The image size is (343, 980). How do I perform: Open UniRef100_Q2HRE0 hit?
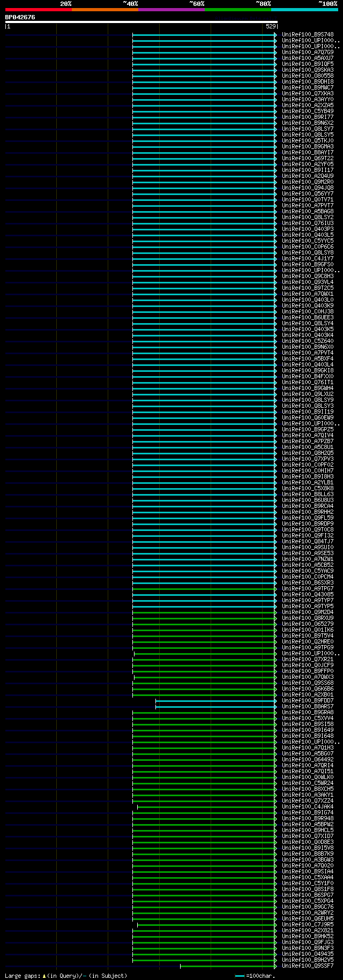[x=308, y=642]
